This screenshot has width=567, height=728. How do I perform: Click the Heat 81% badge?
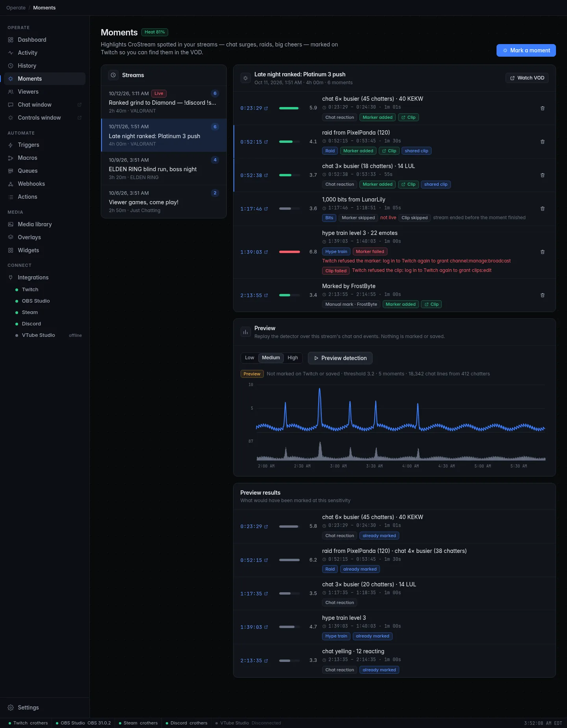155,32
